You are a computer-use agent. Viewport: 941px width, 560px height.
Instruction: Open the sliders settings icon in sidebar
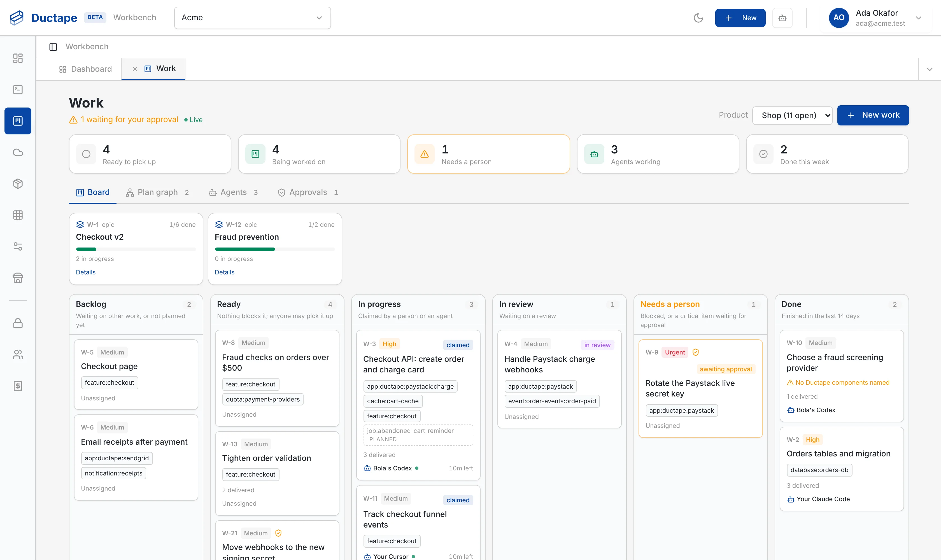pyautogui.click(x=18, y=246)
